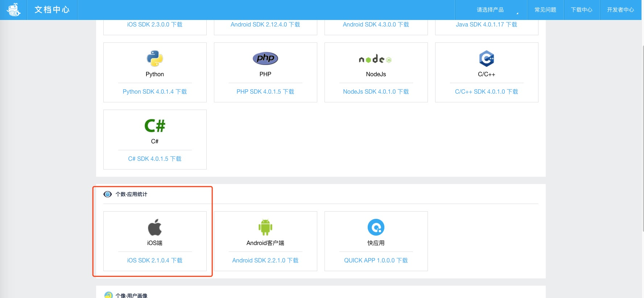
Task: Click the 快应用 card label
Action: [376, 243]
